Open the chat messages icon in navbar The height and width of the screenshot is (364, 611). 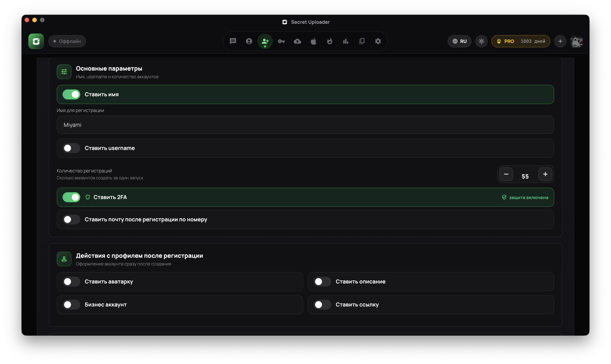[233, 41]
